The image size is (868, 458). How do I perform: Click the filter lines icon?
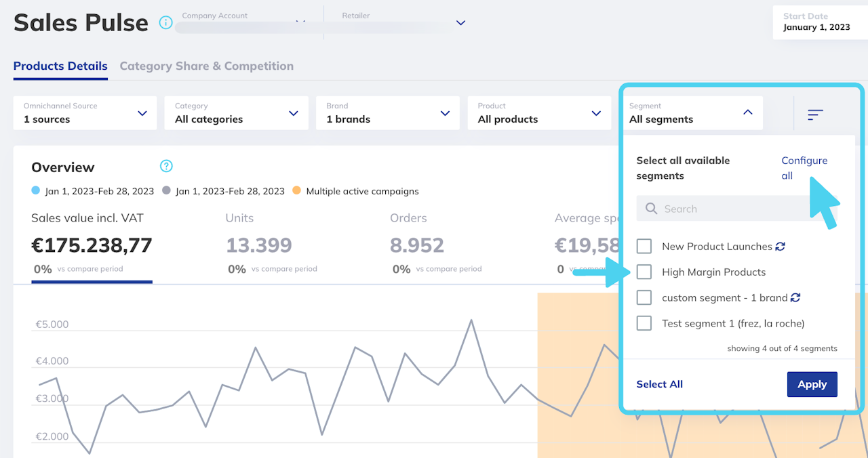pos(815,115)
